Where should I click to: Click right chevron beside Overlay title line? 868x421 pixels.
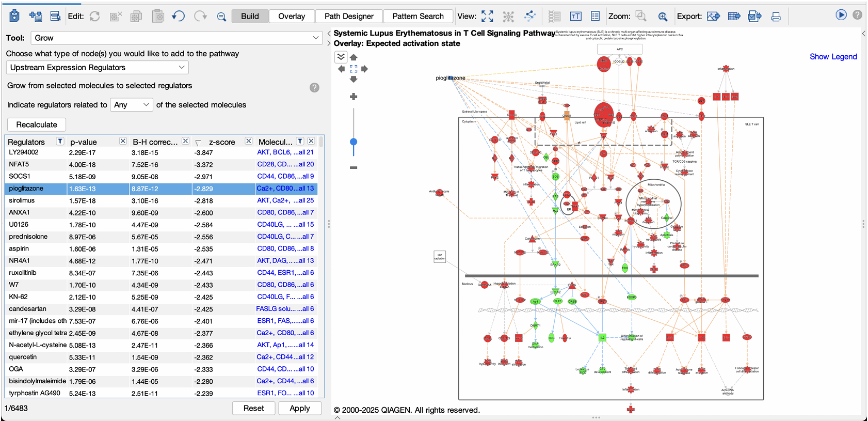point(329,43)
